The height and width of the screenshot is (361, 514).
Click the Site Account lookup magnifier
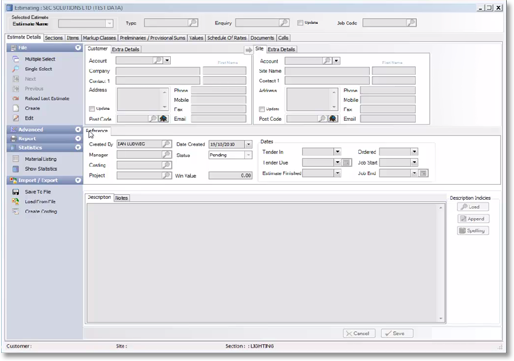[327, 61]
